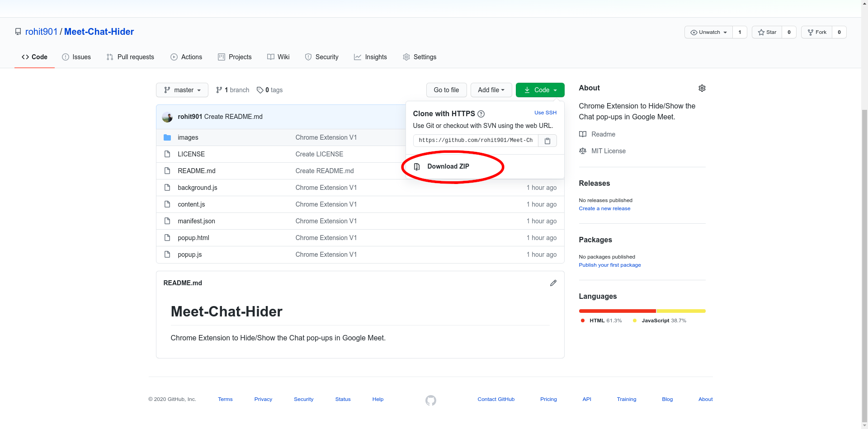Click the stargazers count beside Star
The height and width of the screenshot is (429, 868).
click(x=789, y=32)
